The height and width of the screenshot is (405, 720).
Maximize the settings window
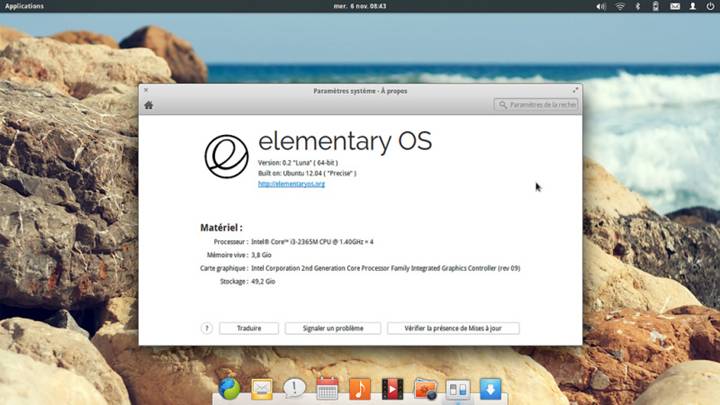pyautogui.click(x=575, y=90)
